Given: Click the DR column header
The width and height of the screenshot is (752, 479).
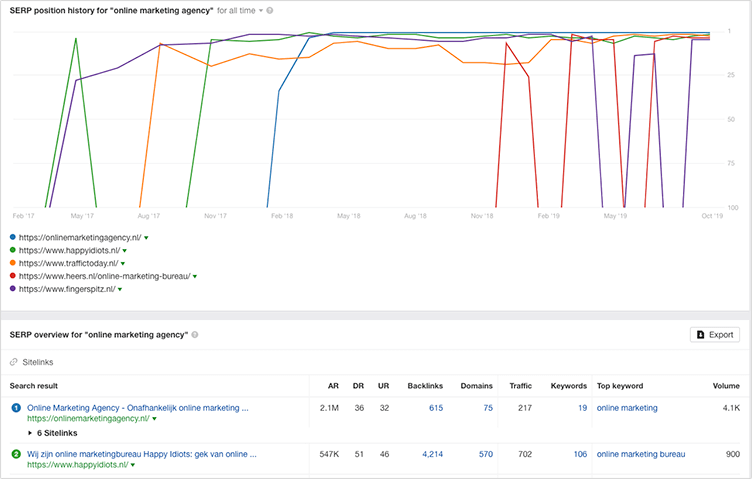Looking at the screenshot, I should coord(358,386).
